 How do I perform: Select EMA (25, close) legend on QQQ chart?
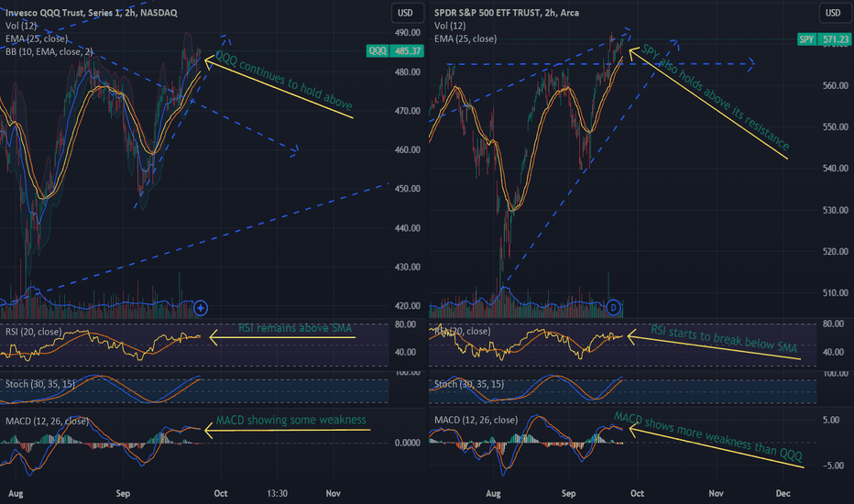pyautogui.click(x=37, y=38)
